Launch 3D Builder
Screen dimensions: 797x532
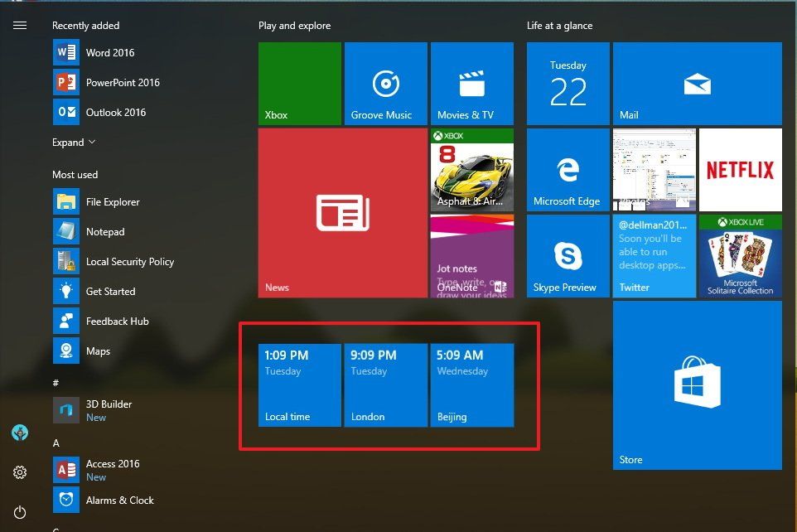(x=107, y=409)
